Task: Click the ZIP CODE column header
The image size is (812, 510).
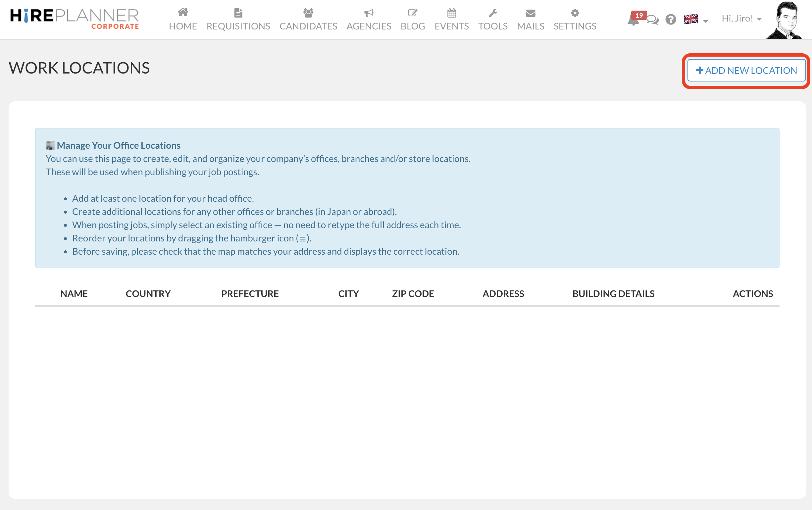Action: pos(413,294)
